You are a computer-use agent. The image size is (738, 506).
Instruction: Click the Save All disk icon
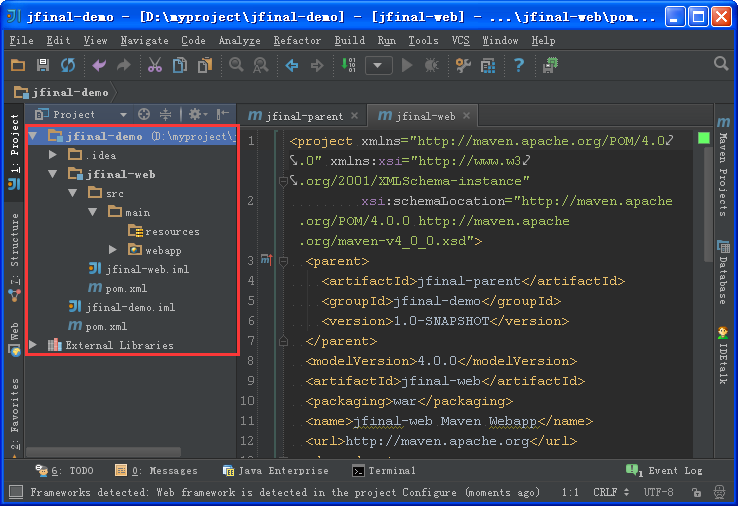pos(43,65)
